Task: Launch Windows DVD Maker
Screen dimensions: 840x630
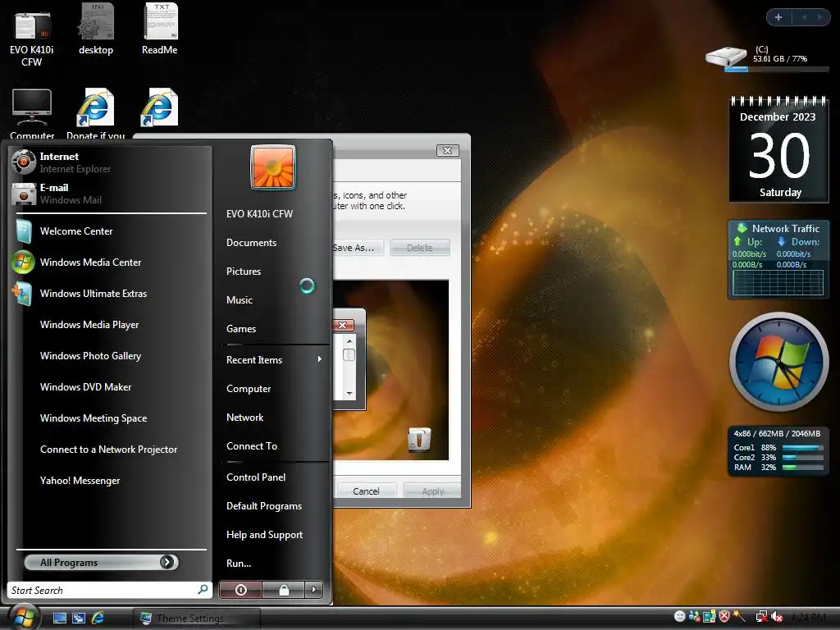Action: (x=110, y=387)
